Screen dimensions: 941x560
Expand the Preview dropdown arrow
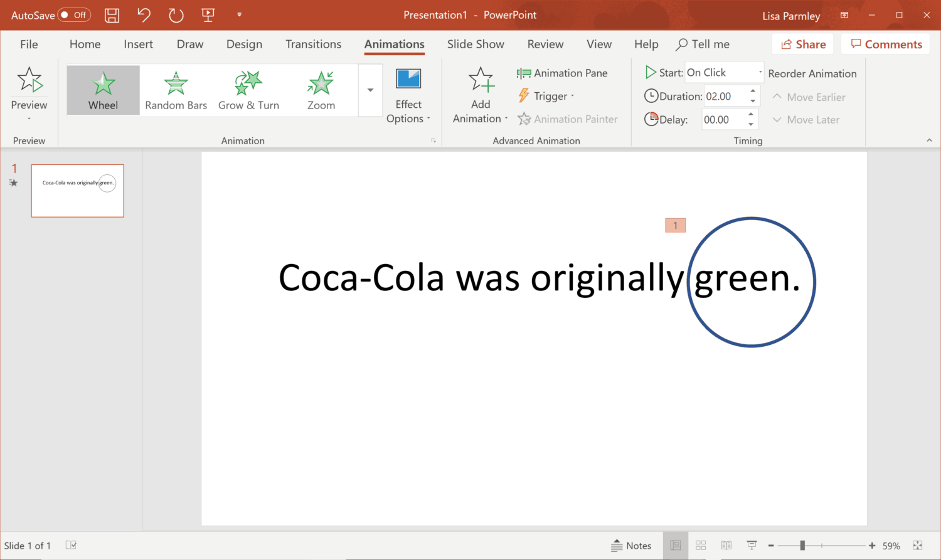[29, 119]
